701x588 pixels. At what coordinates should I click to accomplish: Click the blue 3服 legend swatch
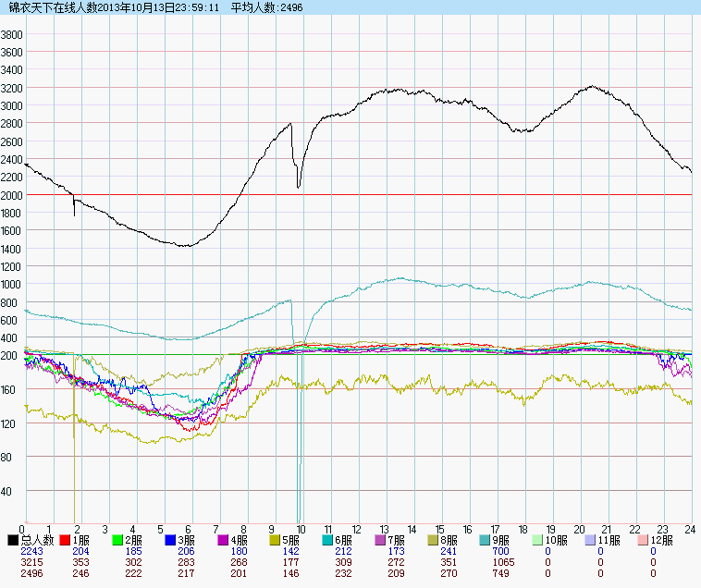171,540
